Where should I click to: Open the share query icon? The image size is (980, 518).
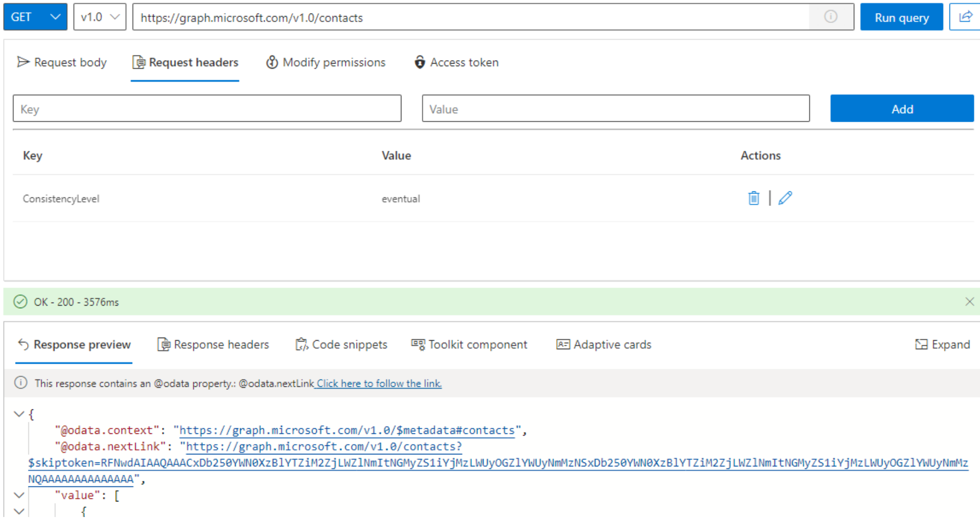965,17
